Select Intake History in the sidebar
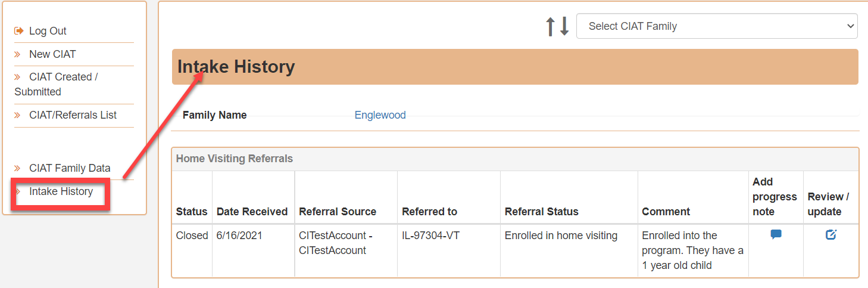The height and width of the screenshot is (288, 868). [61, 191]
